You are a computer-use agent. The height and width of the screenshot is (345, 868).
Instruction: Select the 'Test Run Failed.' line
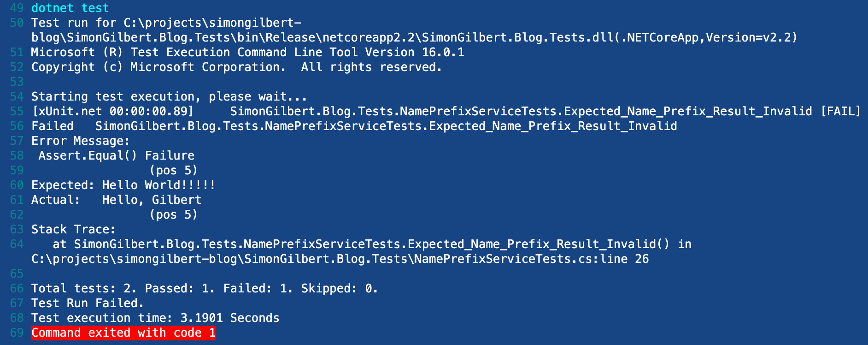(x=88, y=303)
